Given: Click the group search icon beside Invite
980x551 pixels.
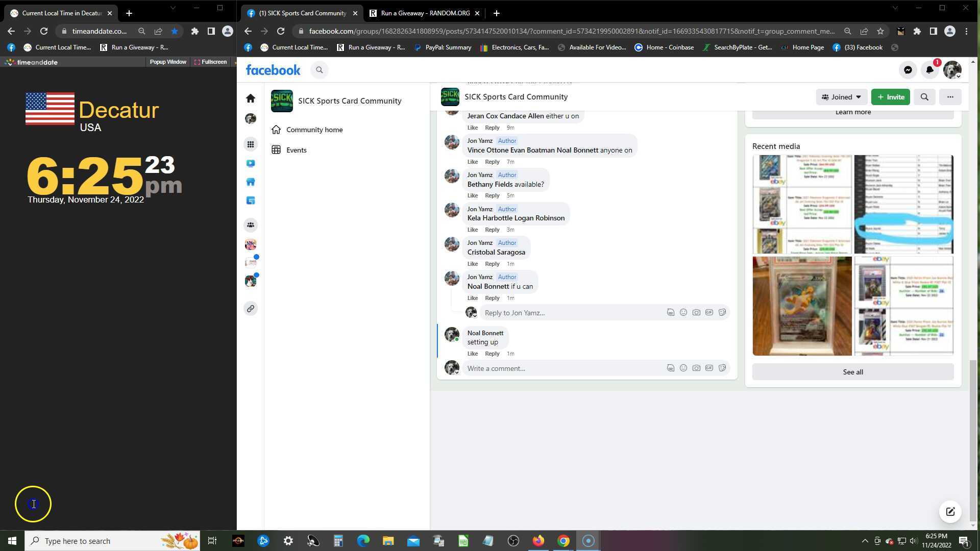Looking at the screenshot, I should 924,97.
